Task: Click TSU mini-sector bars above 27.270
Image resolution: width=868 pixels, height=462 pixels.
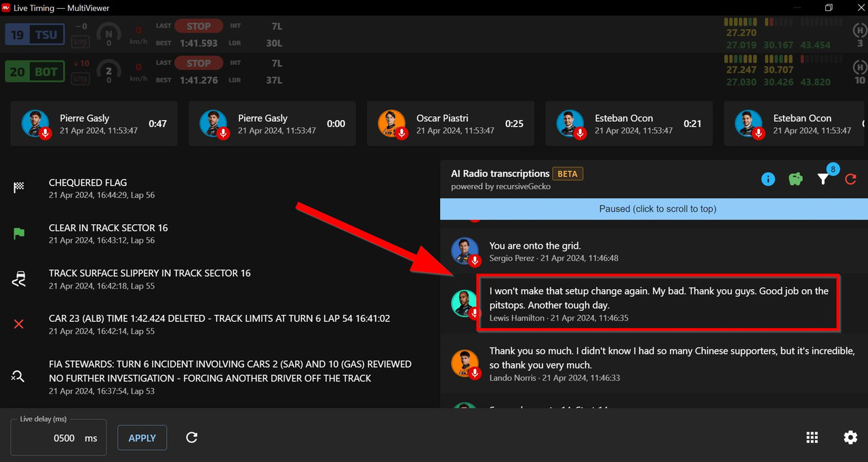Action: 741,22
